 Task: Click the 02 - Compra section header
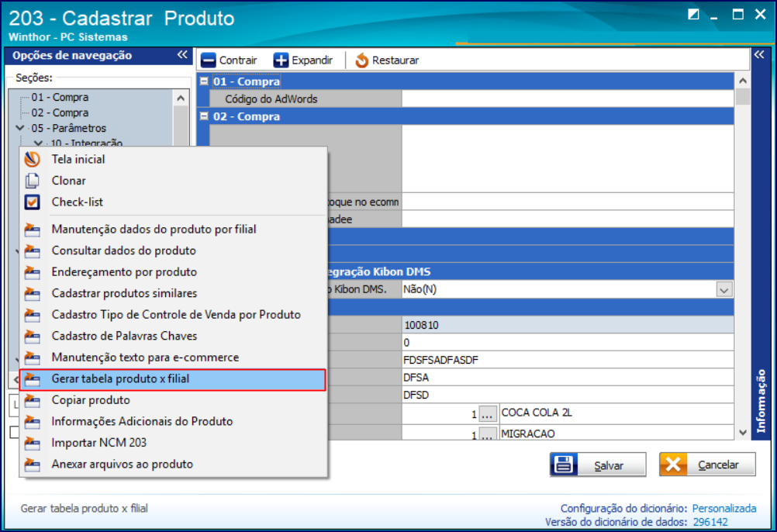tap(466, 116)
